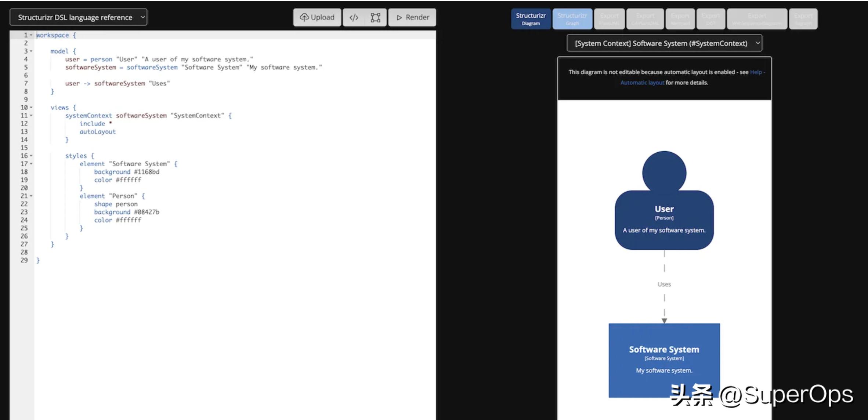Collapse the workspace block fold arrow on line 1
This screenshot has width=868, height=420.
click(x=31, y=35)
